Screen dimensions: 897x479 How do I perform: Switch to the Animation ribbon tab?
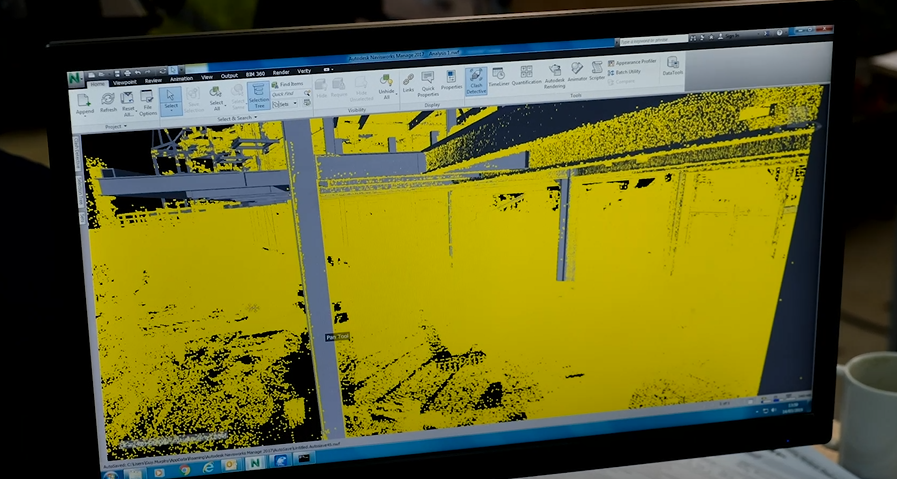coord(181,79)
